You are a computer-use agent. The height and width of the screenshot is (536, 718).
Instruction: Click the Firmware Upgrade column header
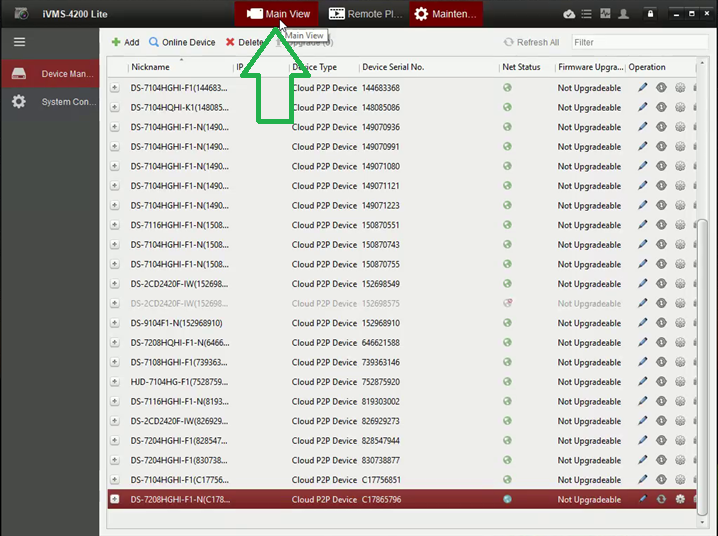pos(590,67)
